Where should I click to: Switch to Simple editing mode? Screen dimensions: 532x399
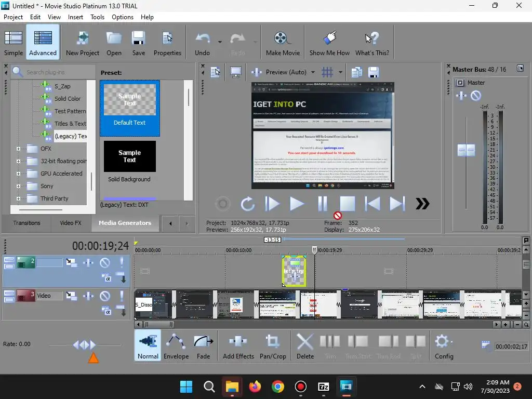[x=14, y=43]
